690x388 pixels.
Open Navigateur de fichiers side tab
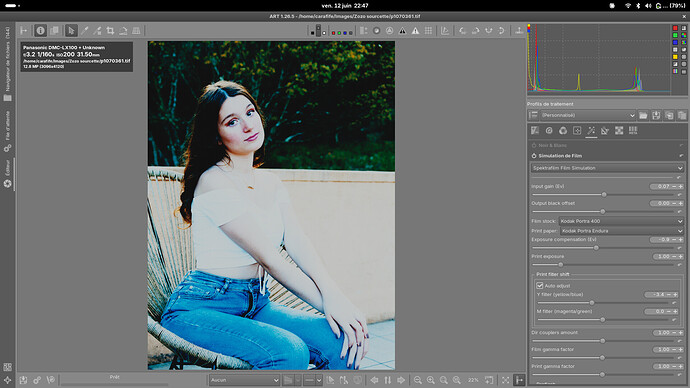(7, 64)
